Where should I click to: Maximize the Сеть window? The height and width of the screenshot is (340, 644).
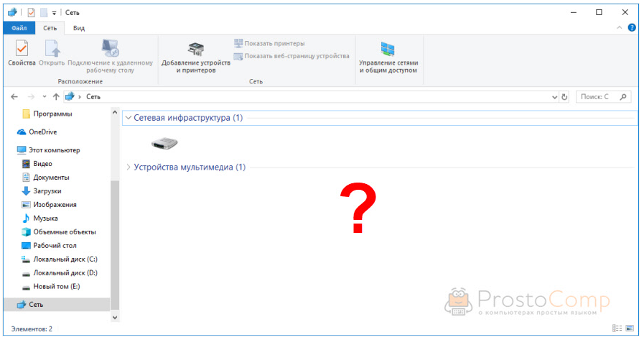599,12
